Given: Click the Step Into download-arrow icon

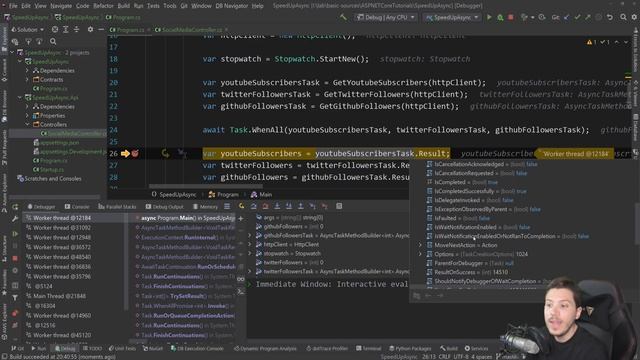Looking at the screenshot, I should [277, 206].
